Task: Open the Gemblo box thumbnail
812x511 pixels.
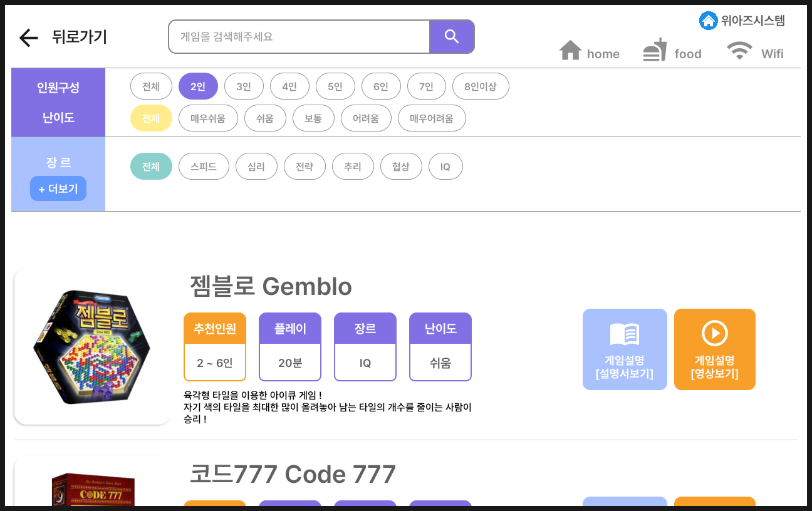Action: pyautogui.click(x=92, y=346)
